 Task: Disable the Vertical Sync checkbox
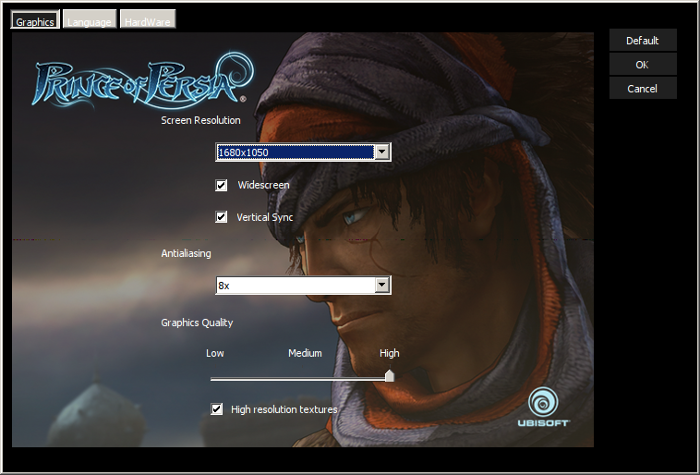[x=221, y=217]
